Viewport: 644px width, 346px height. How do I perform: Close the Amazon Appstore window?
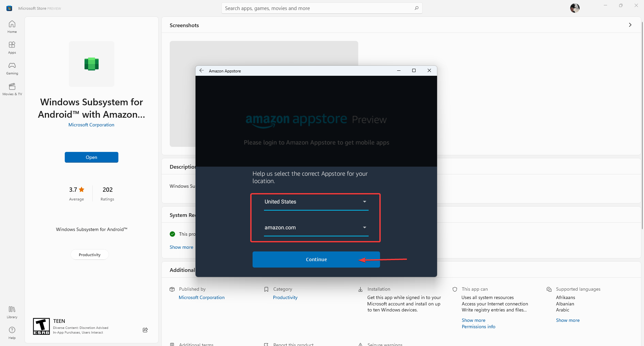(x=429, y=71)
